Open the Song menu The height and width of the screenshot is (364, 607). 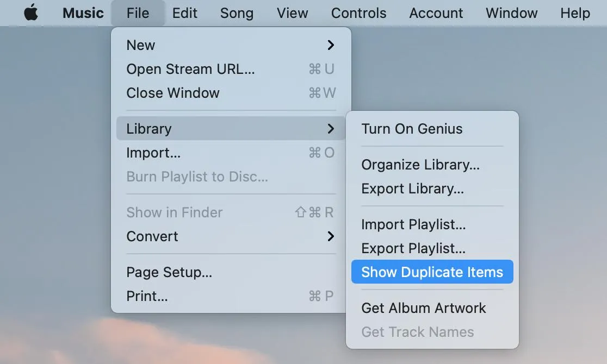tap(237, 13)
